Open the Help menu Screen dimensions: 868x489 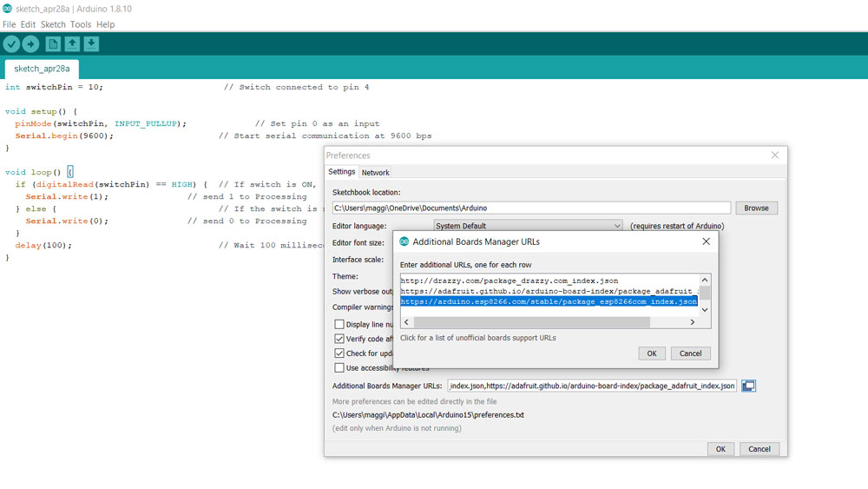[105, 24]
